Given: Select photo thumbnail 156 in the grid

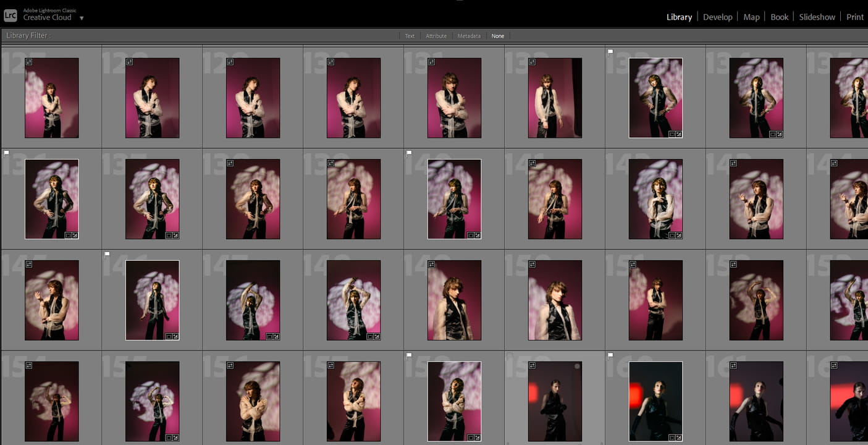Looking at the screenshot, I should (253, 402).
